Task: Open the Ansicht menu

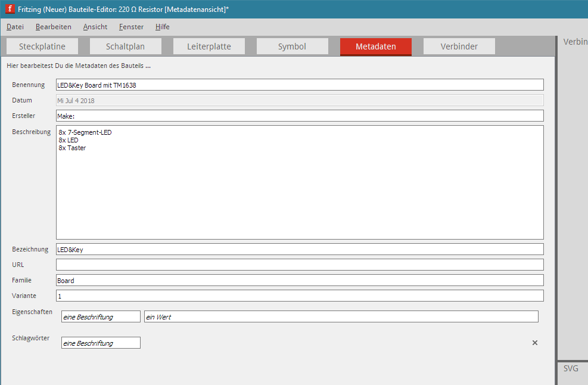Action: (95, 27)
